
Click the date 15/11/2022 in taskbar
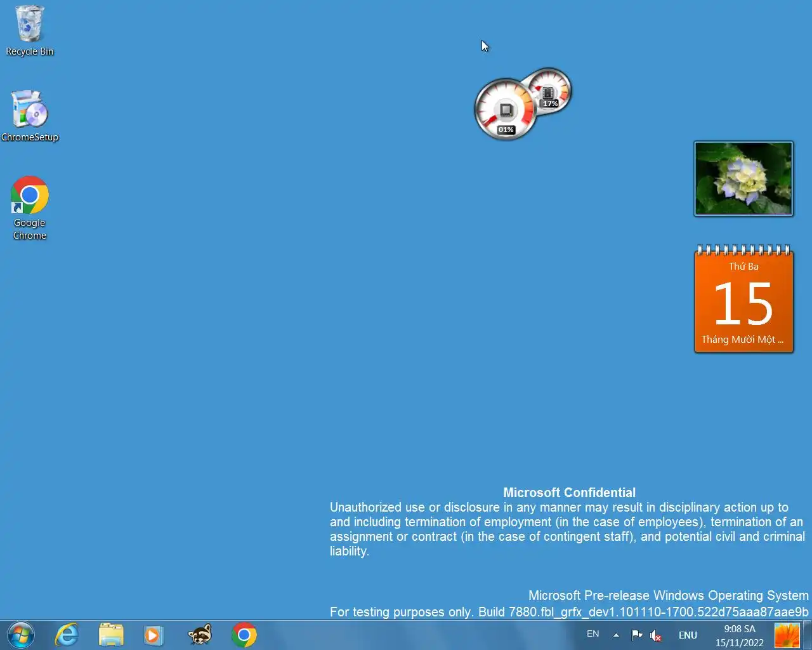(740, 642)
